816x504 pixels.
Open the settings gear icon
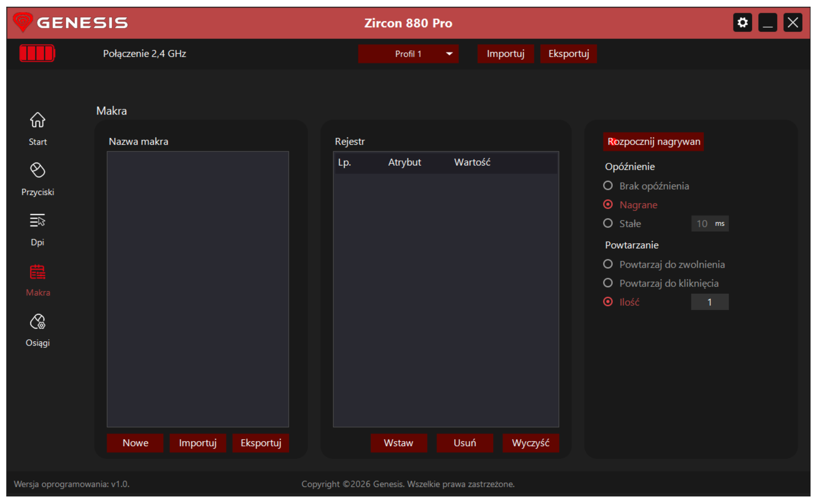tap(742, 23)
